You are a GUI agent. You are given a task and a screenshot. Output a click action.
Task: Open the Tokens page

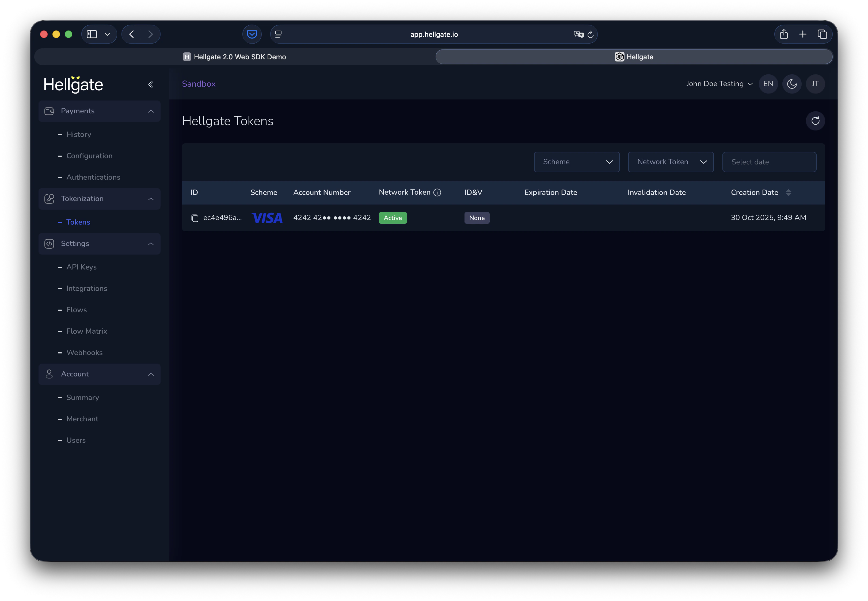(78, 222)
